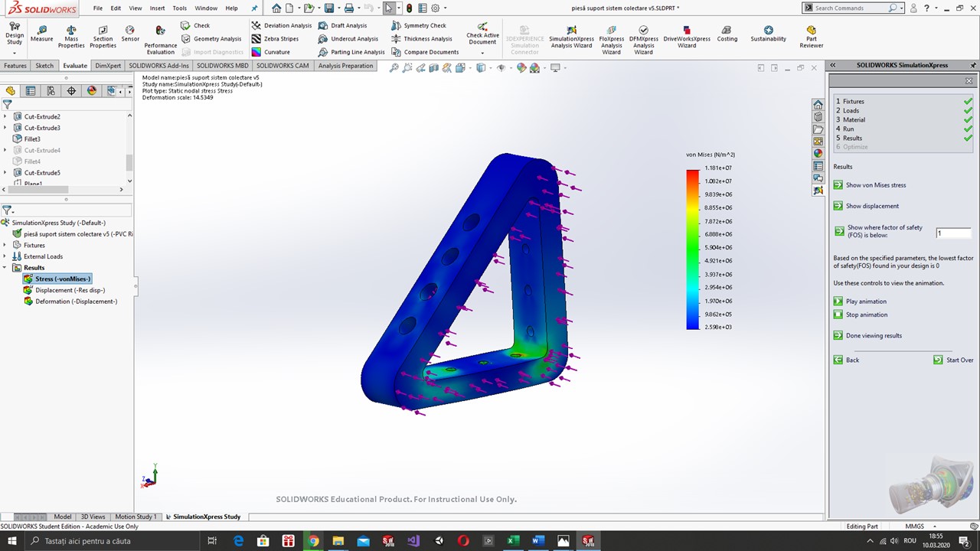Image resolution: width=980 pixels, height=551 pixels.
Task: Run Undercut Analysis
Action: (x=348, y=39)
